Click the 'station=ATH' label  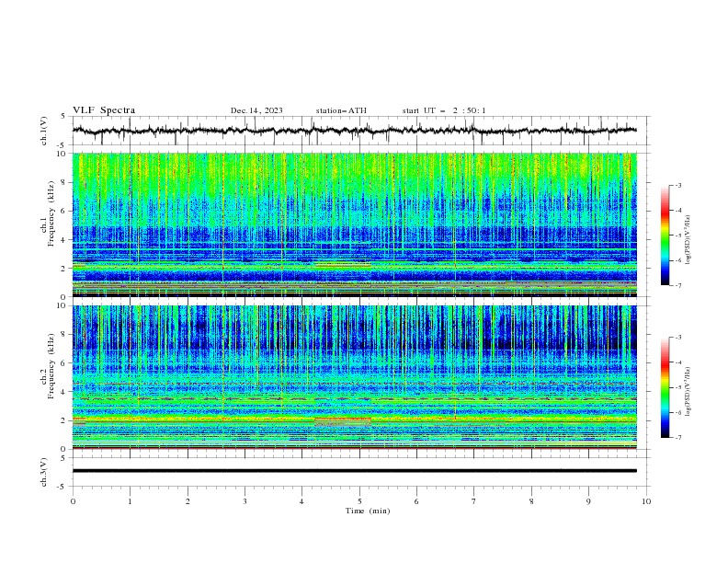(341, 110)
